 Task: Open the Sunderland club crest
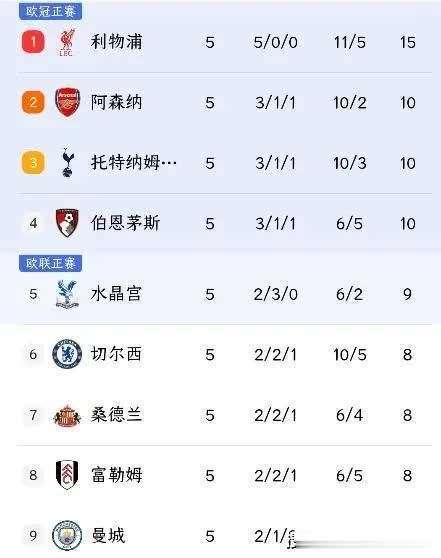click(67, 415)
